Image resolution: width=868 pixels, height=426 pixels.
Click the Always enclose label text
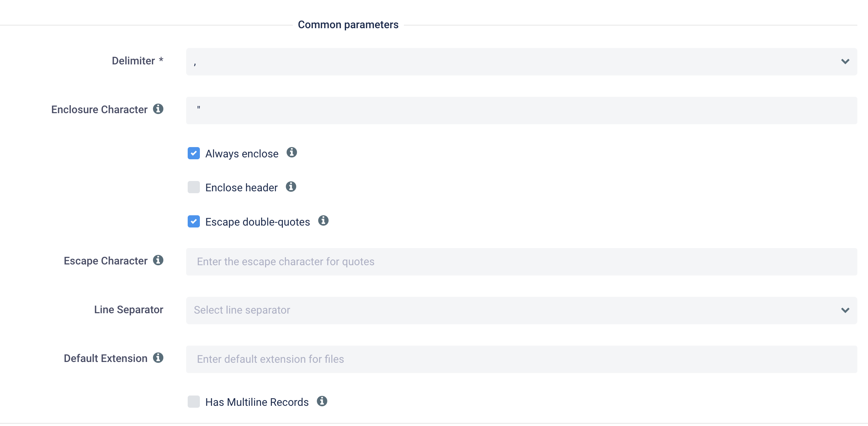click(x=242, y=154)
